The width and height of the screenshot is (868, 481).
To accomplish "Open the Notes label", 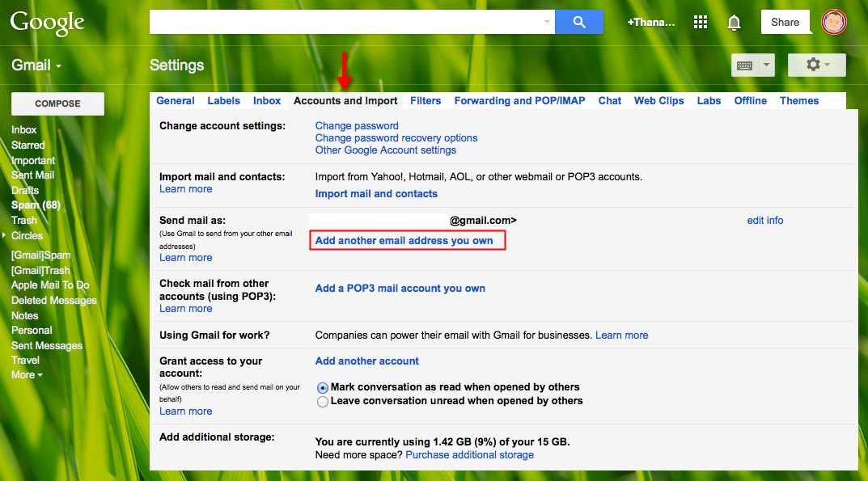I will pos(25,316).
